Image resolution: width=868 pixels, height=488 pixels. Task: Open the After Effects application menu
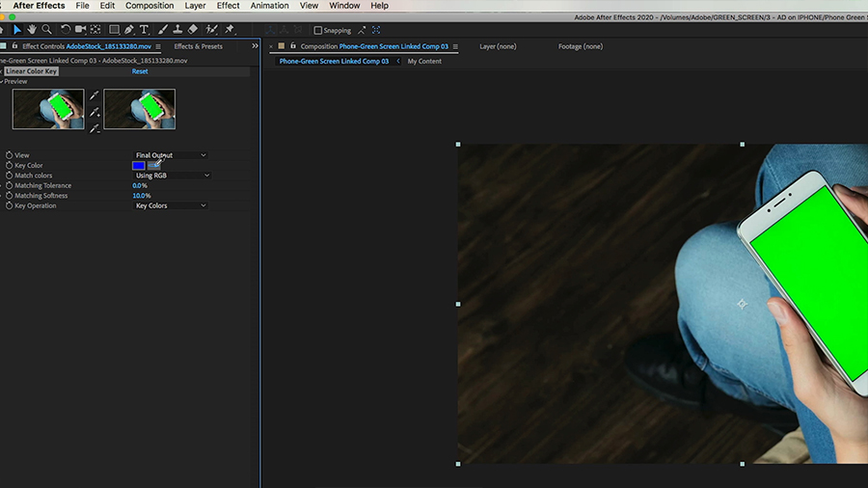point(39,6)
